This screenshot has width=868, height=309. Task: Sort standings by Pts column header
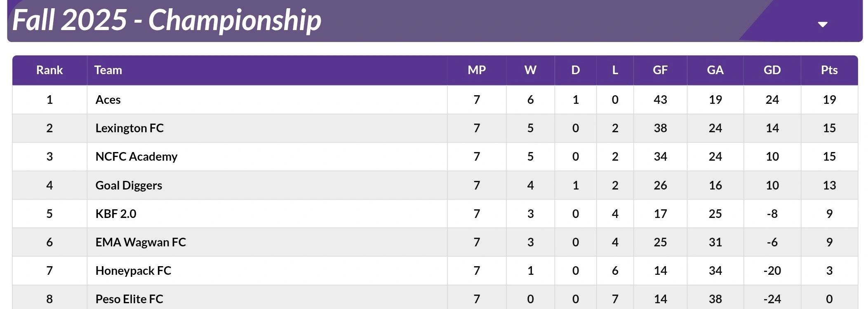point(829,70)
